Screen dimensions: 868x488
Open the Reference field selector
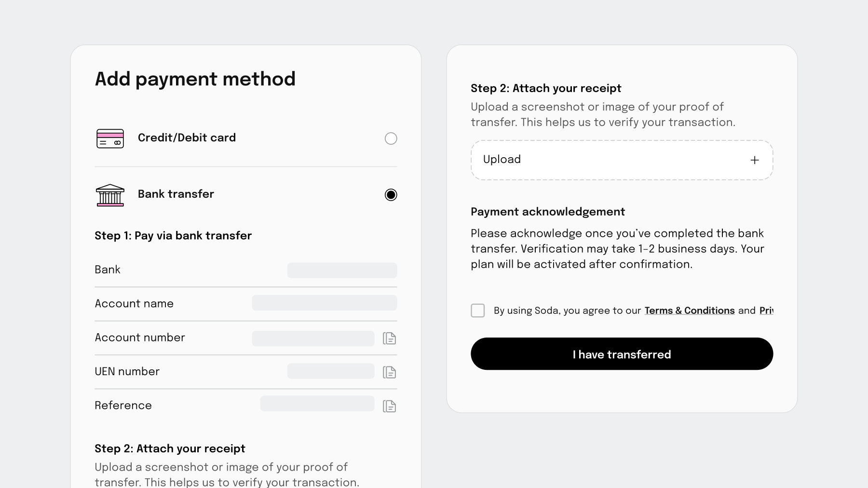(317, 403)
